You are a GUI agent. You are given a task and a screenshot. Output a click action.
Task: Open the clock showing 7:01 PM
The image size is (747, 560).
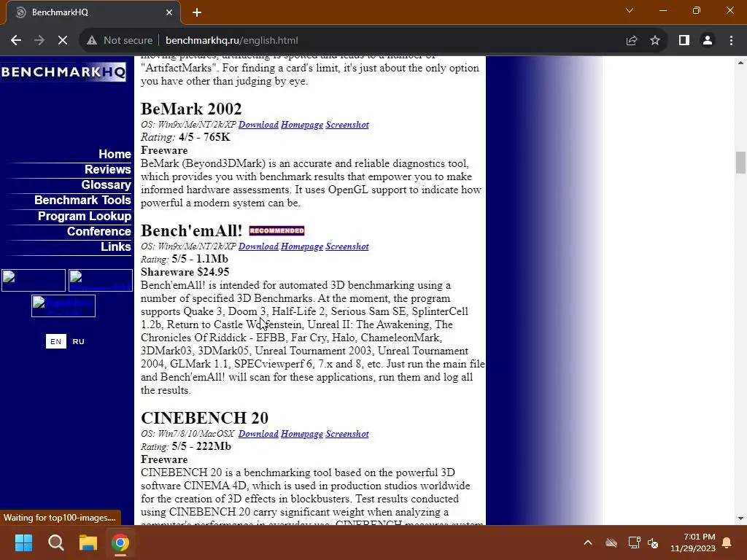pyautogui.click(x=693, y=542)
